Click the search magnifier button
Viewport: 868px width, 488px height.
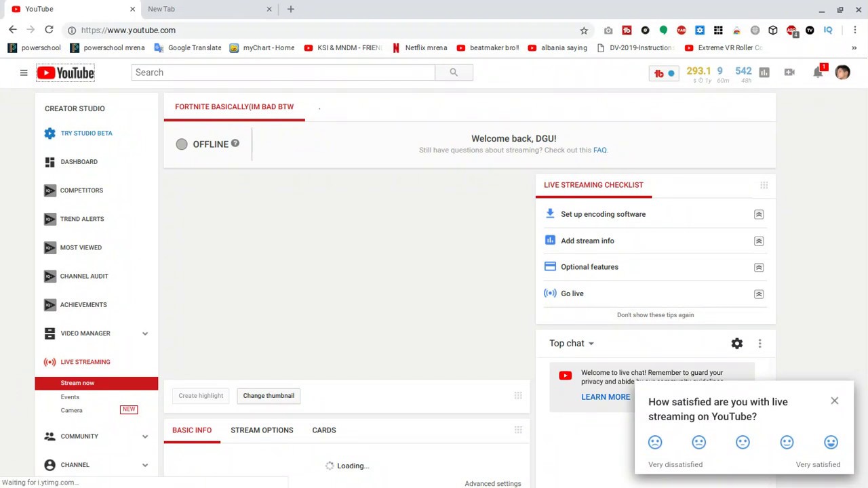[x=454, y=73]
